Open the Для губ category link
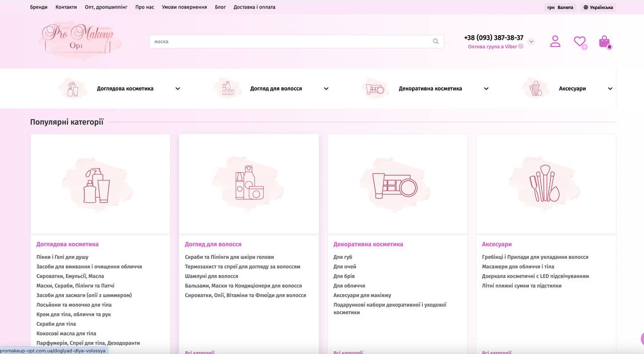The width and height of the screenshot is (644, 354). [343, 257]
